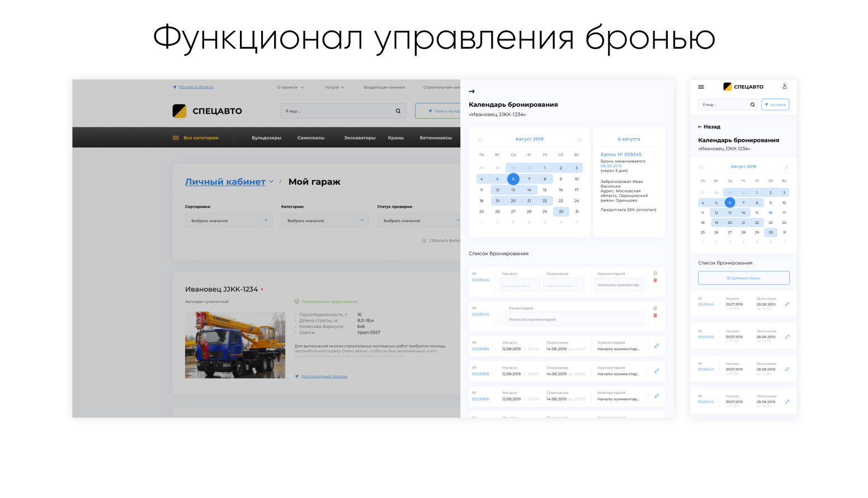Go to previous month in mobile calendar
This screenshot has width=868, height=498.
pyautogui.click(x=701, y=167)
